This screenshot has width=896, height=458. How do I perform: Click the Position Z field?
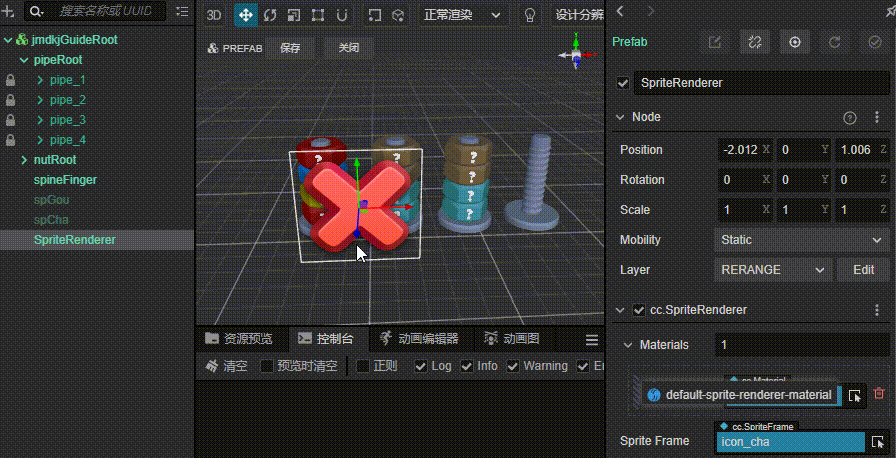[x=863, y=150]
